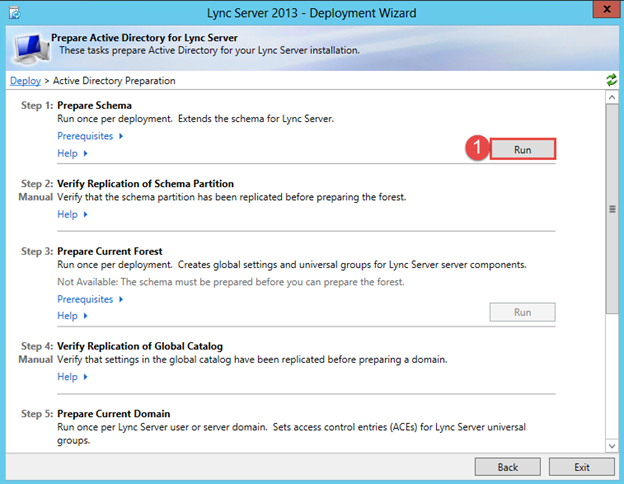This screenshot has width=624, height=484.
Task: Run the Prepare Schema step
Action: [523, 150]
